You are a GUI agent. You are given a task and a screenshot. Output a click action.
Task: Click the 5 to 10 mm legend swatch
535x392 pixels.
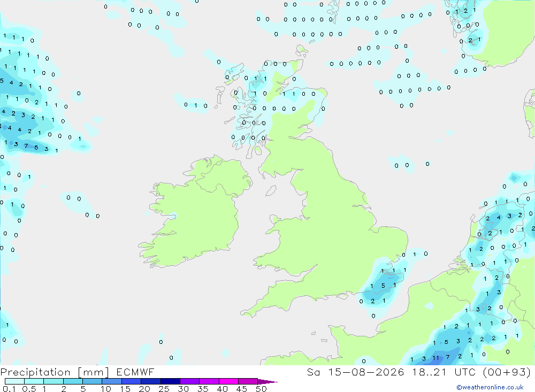[93, 381]
